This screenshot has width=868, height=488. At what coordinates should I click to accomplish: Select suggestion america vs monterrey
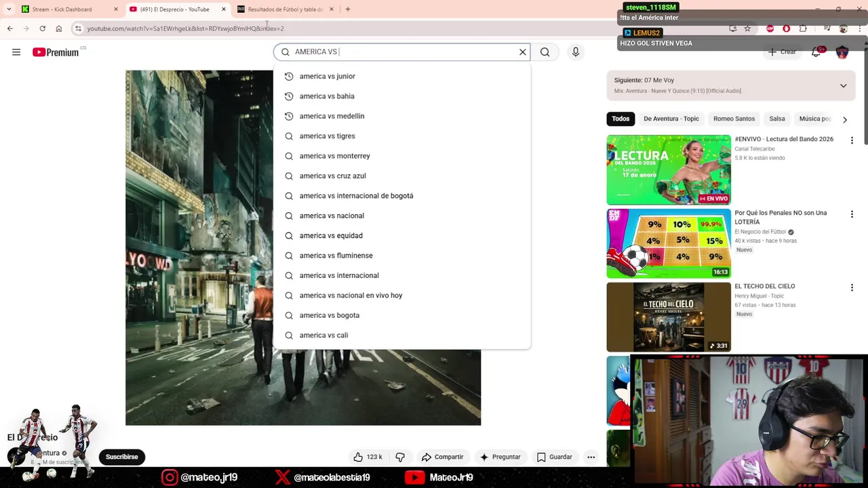point(401,156)
